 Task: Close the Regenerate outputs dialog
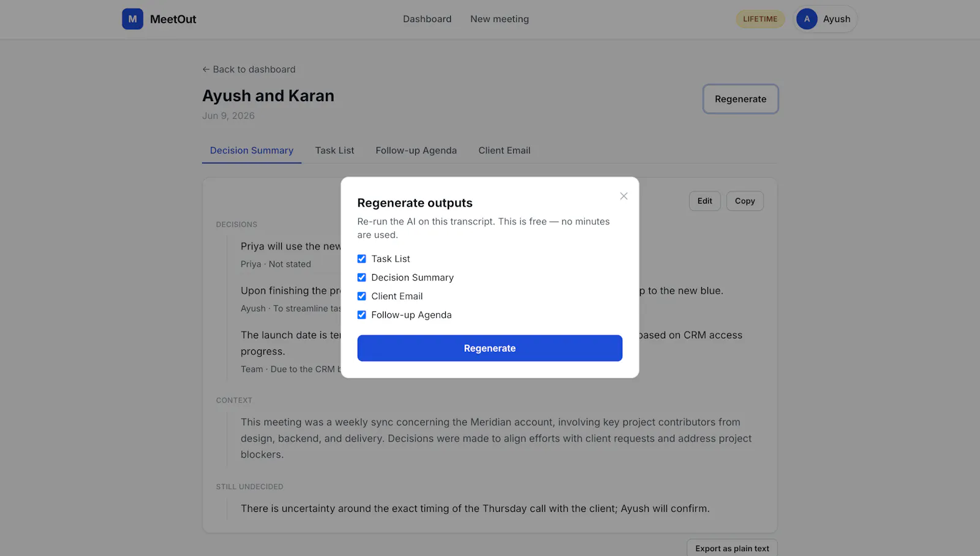pyautogui.click(x=624, y=196)
